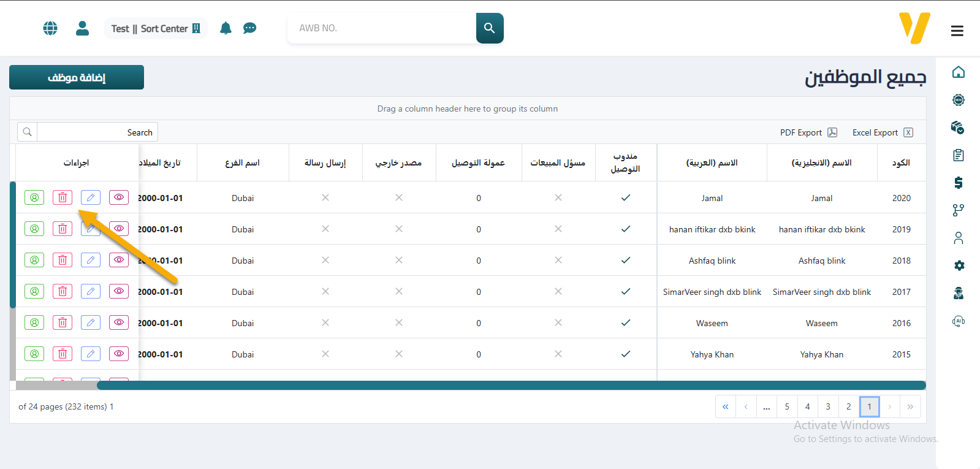980x469 pixels.
Task: Click the Excel Export button
Action: point(882,132)
